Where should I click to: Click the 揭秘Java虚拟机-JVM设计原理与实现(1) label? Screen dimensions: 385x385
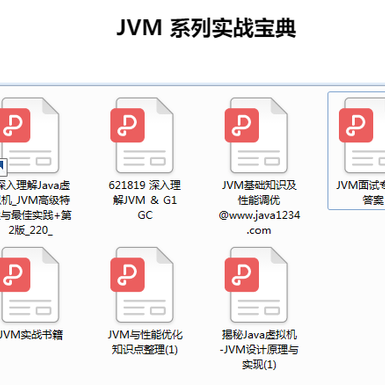(x=259, y=349)
